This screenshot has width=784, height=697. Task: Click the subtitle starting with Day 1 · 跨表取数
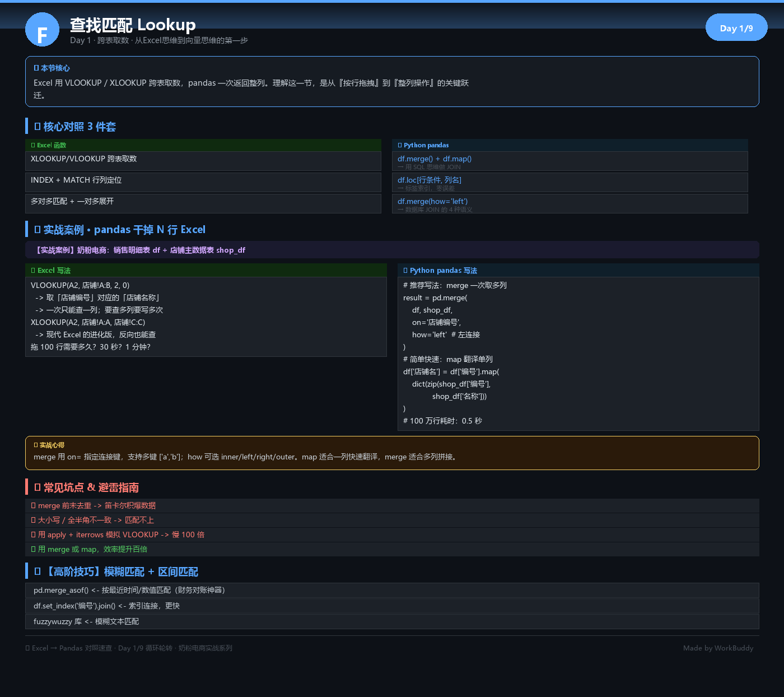coord(159,40)
